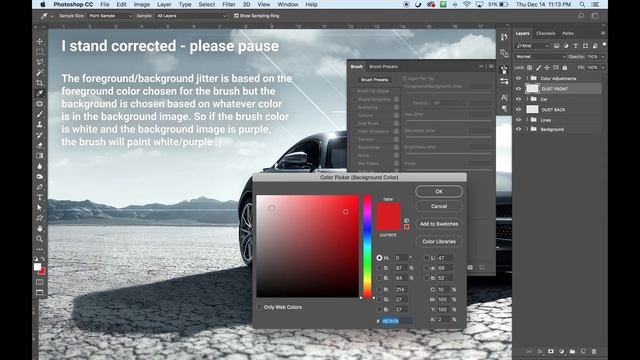
Task: Hide the Car group
Action: [x=518, y=99]
